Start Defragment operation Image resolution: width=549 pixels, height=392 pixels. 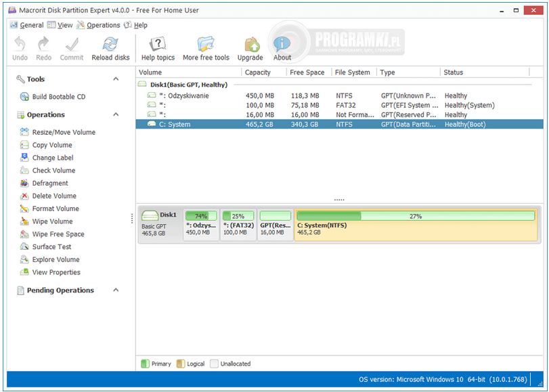click(x=44, y=183)
